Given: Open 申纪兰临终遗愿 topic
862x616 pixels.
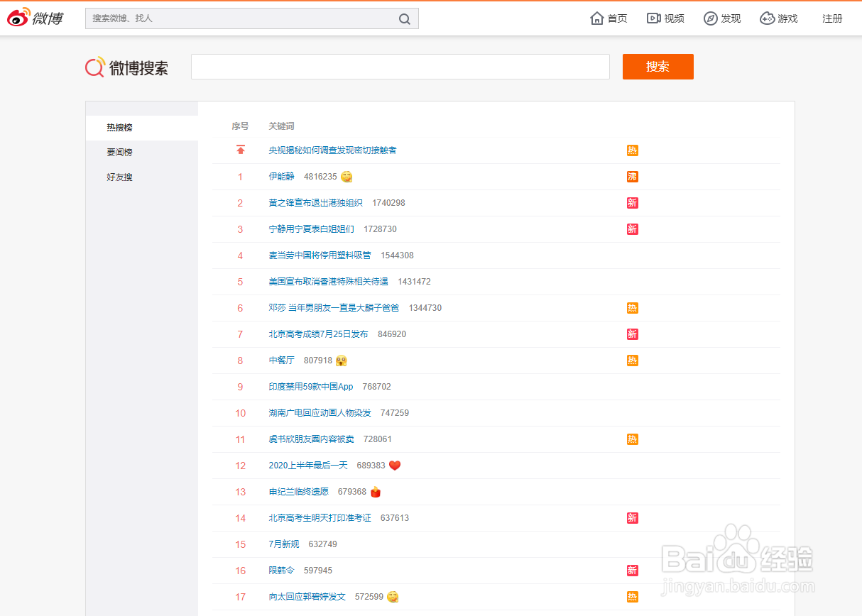Looking at the screenshot, I should coord(298,492).
